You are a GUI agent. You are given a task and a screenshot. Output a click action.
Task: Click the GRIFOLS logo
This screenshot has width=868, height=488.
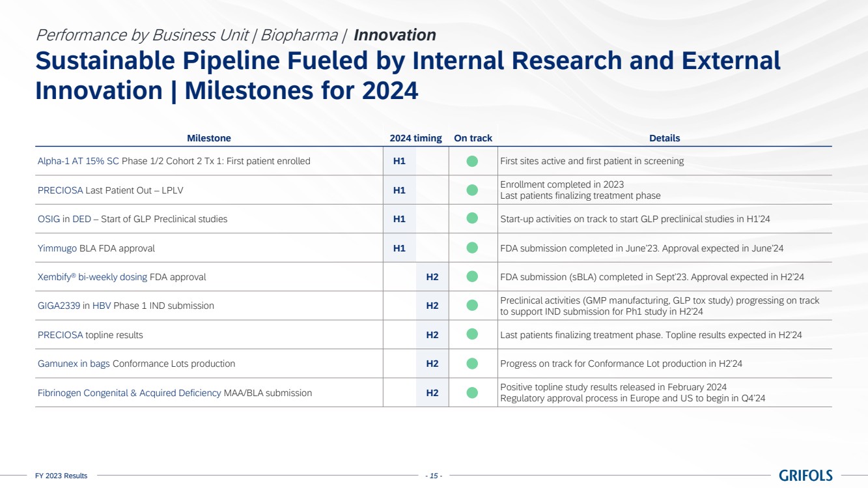coord(805,476)
